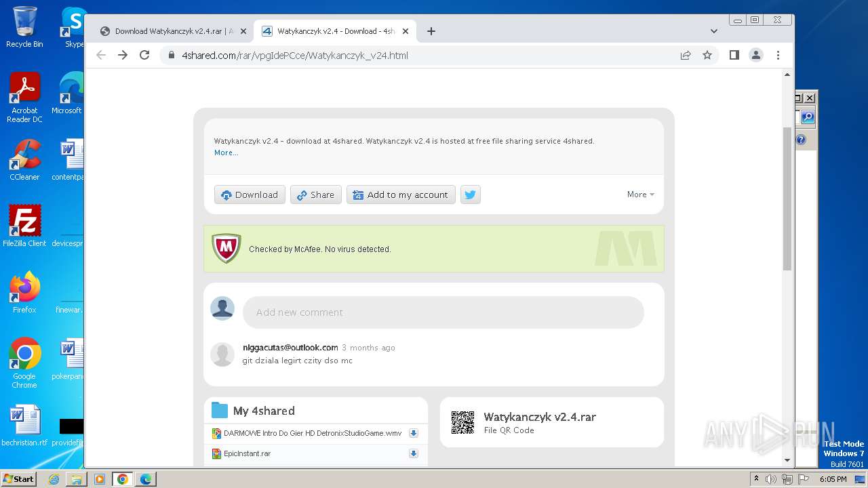This screenshot has width=868, height=488.
Task: Launch CCleaner from desktop
Action: tap(24, 160)
